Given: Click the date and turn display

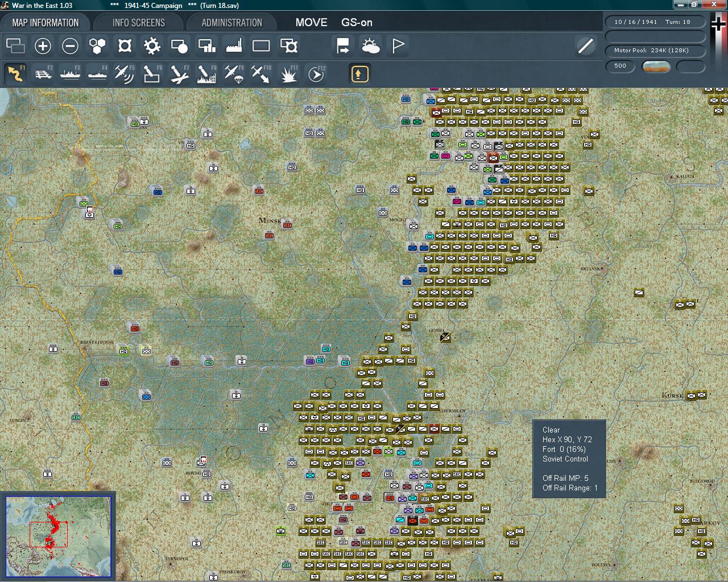Looking at the screenshot, I should 655,22.
